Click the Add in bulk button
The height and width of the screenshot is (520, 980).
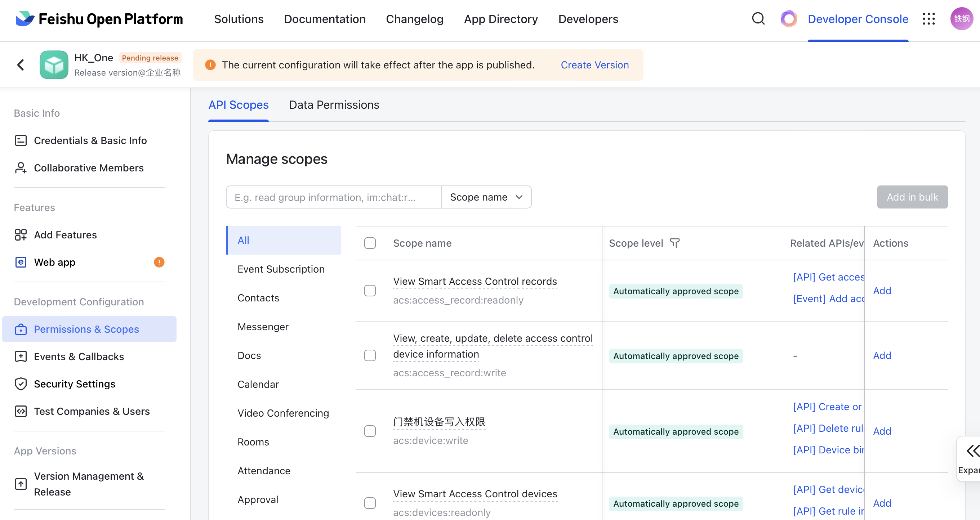[912, 197]
